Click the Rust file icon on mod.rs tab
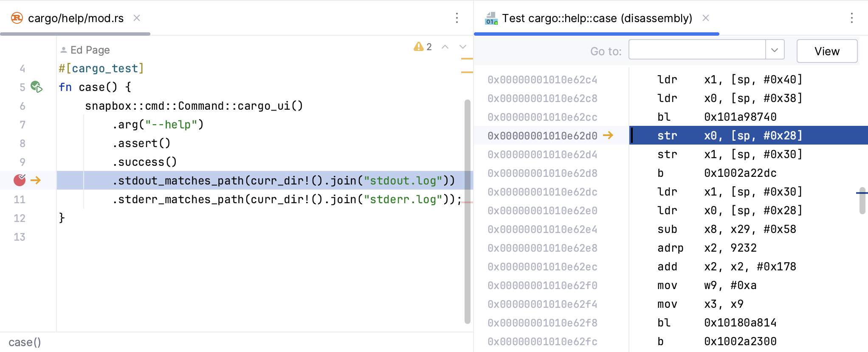 click(x=17, y=18)
